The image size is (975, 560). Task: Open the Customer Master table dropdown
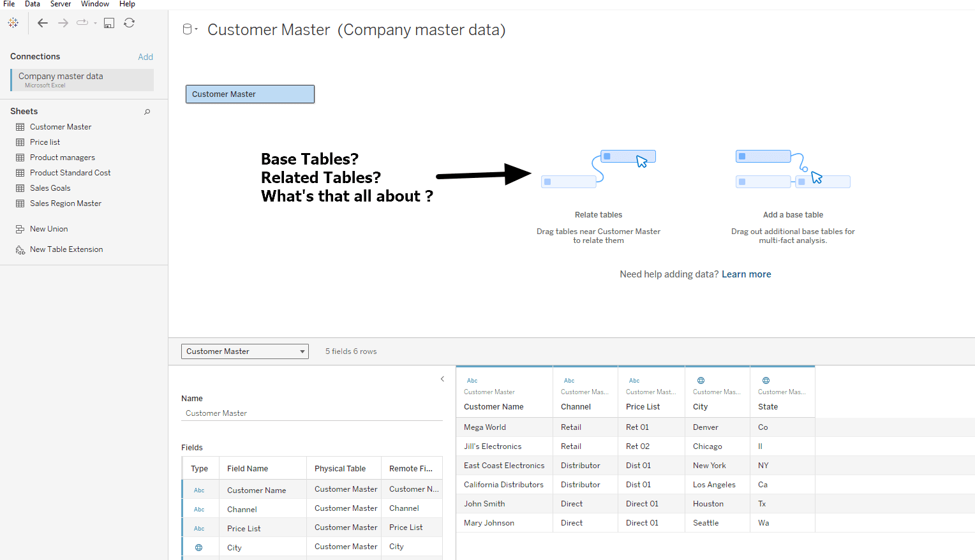(x=245, y=351)
